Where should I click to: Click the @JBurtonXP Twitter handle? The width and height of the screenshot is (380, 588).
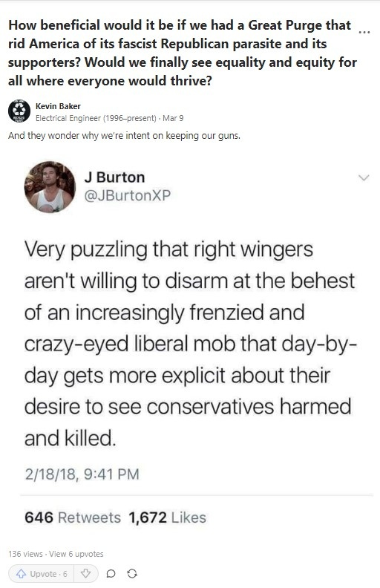(x=128, y=195)
